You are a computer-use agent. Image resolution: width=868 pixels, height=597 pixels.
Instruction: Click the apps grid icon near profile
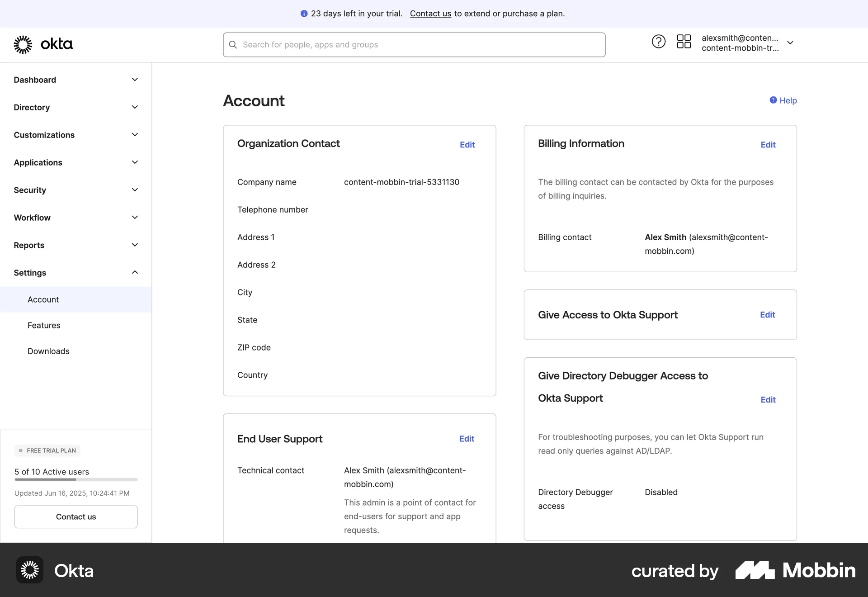coord(684,41)
